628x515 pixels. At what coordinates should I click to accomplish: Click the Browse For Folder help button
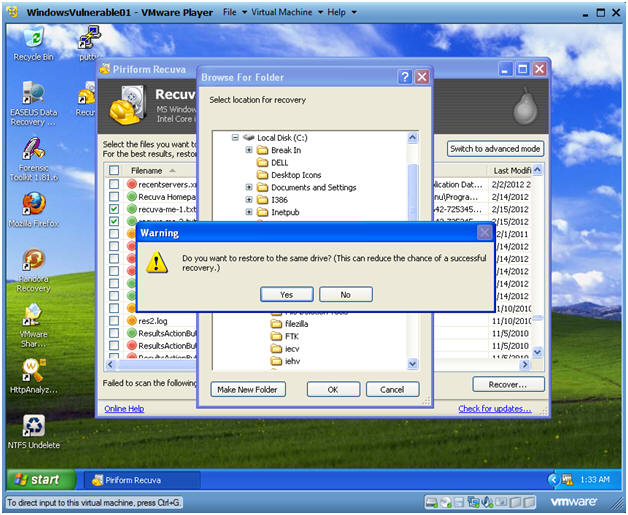[x=405, y=77]
